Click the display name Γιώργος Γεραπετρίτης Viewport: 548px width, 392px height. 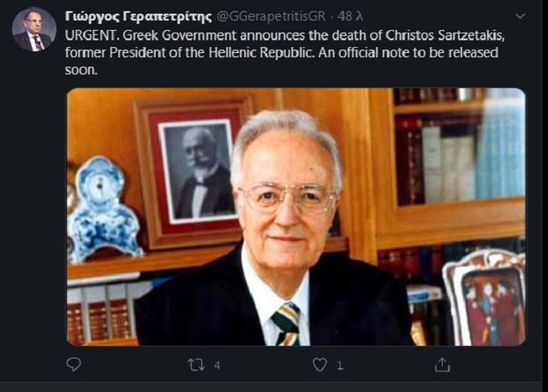(139, 16)
